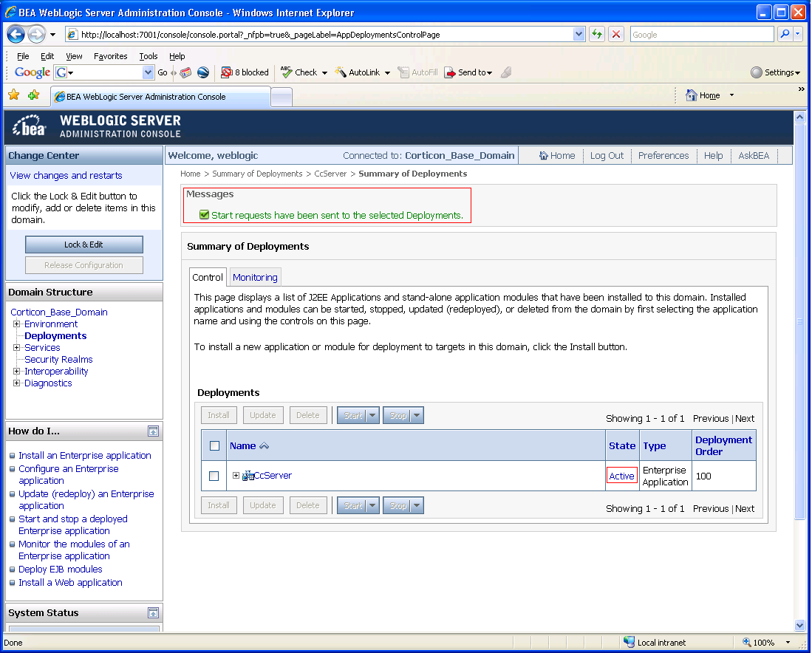The width and height of the screenshot is (812, 653).
Task: Click the browser Home icon in command bar
Action: coord(692,95)
